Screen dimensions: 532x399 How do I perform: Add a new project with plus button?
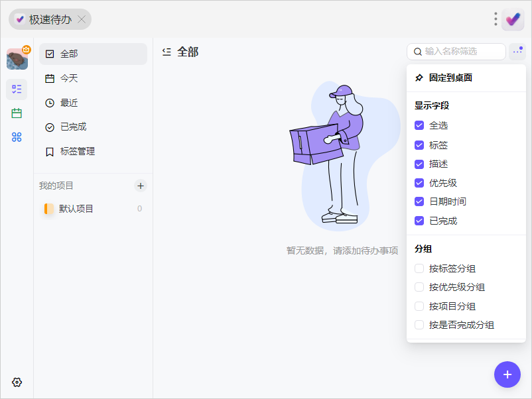point(141,186)
